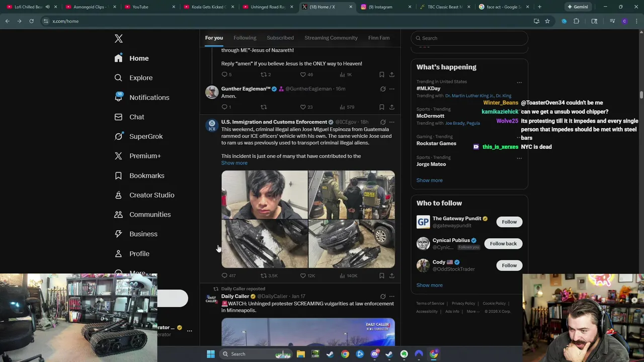This screenshot has height=362, width=644.
Task: Open the Windows Start menu
Action: 211,354
